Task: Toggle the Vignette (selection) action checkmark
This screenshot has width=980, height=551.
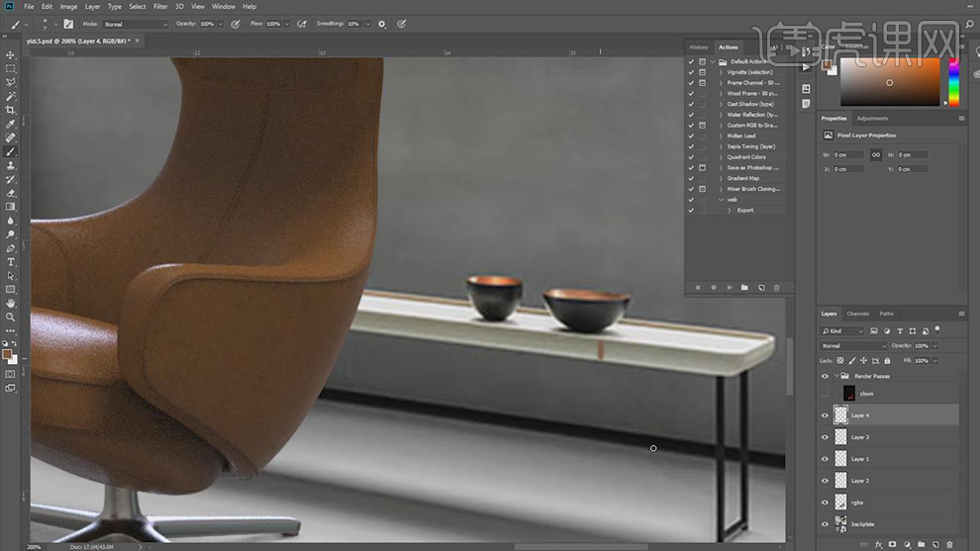Action: pyautogui.click(x=691, y=72)
